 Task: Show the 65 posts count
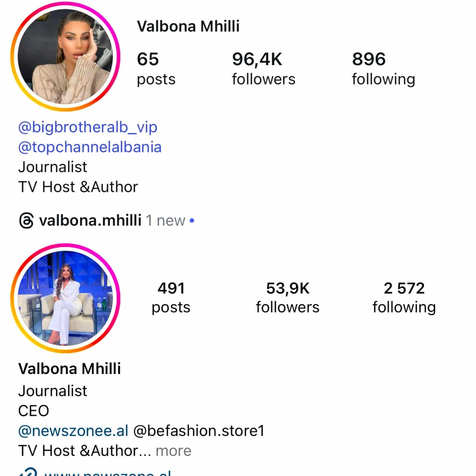pyautogui.click(x=156, y=69)
